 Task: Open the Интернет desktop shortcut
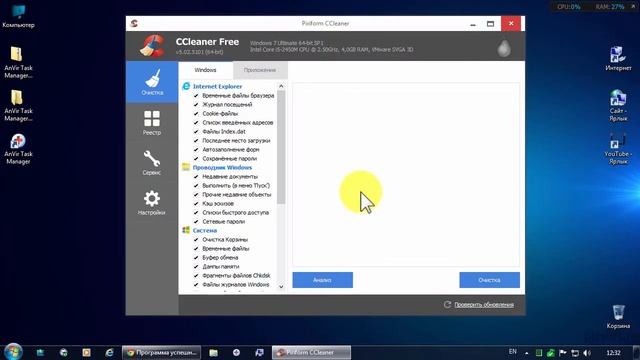tap(618, 58)
